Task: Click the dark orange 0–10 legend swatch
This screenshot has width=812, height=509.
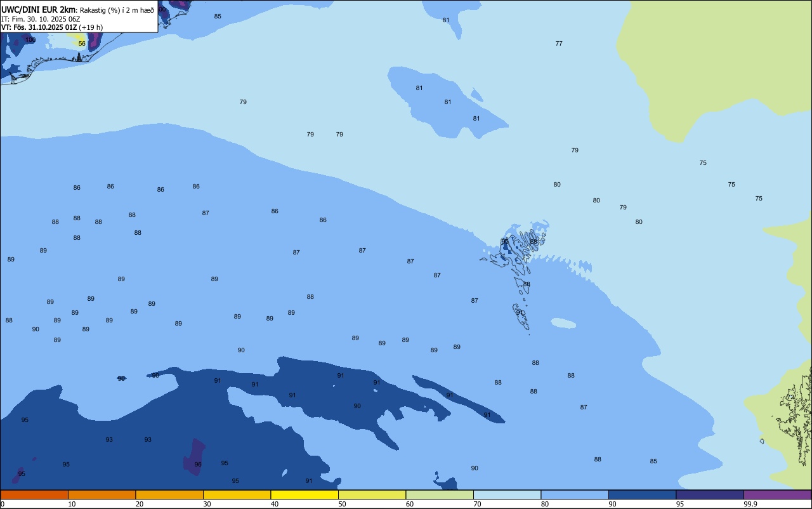Action: click(34, 494)
